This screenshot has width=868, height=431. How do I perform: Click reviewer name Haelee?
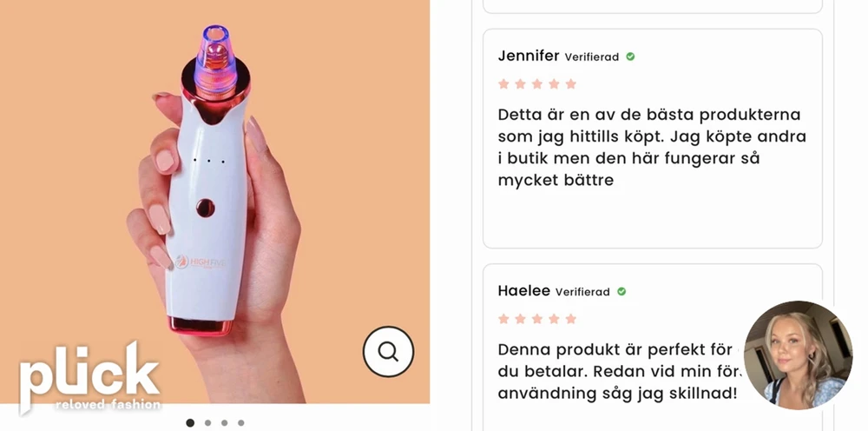(x=523, y=291)
